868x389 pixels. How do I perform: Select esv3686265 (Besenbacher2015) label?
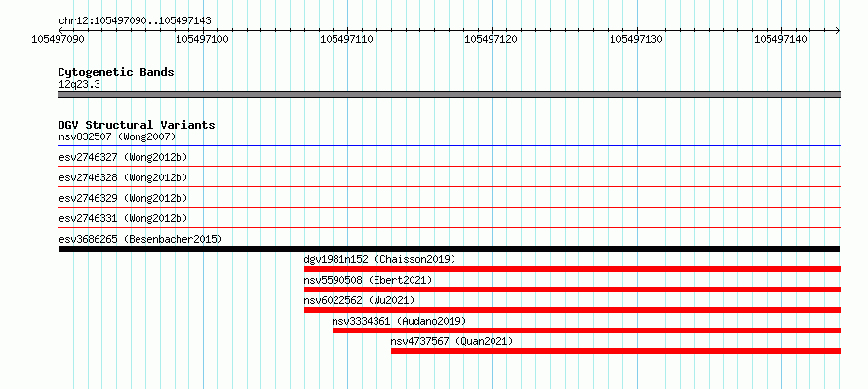pyautogui.click(x=140, y=239)
